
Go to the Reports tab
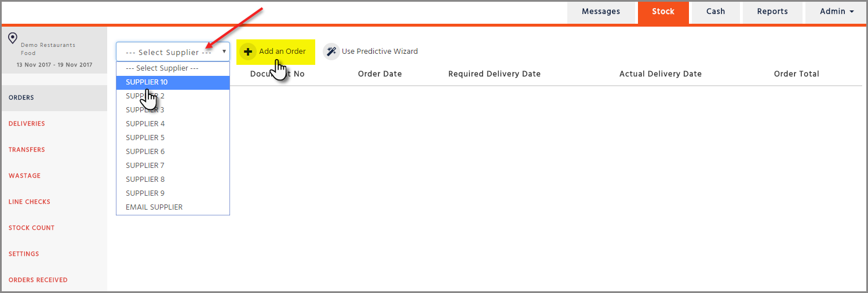[x=772, y=12]
